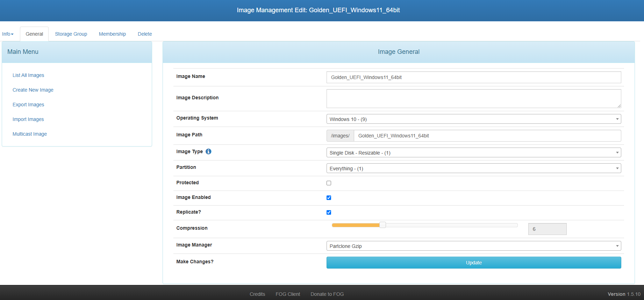Viewport: 644px width, 300px height.
Task: Switch to the General tab
Action: 34,34
